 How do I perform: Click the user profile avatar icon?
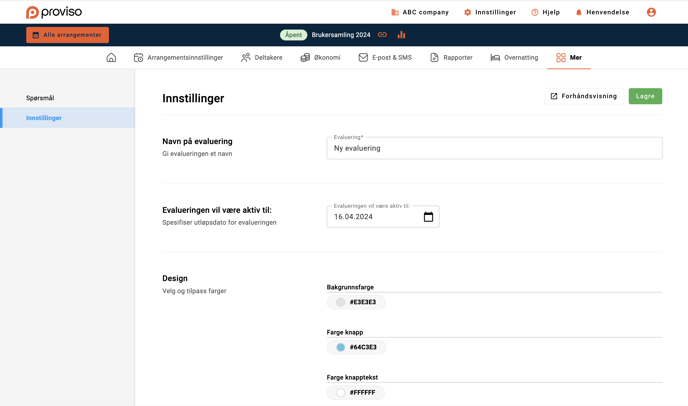(x=651, y=12)
